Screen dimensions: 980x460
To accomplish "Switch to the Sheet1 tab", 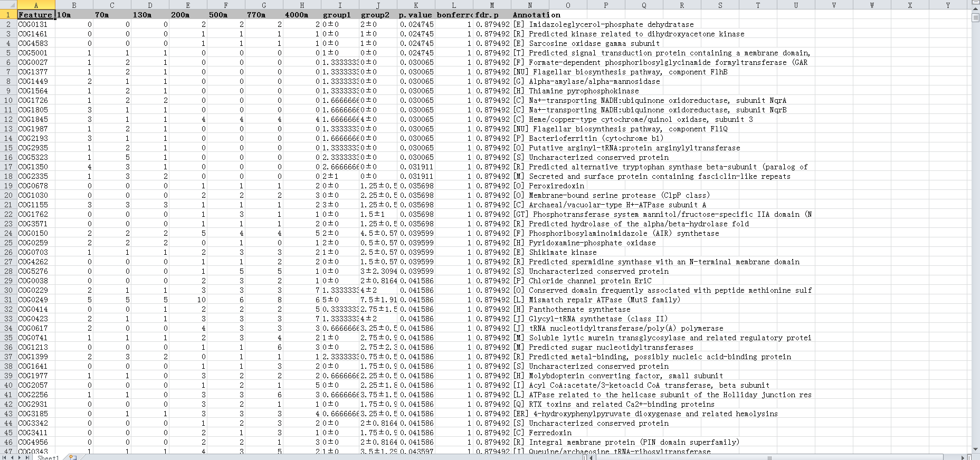I will (48, 457).
